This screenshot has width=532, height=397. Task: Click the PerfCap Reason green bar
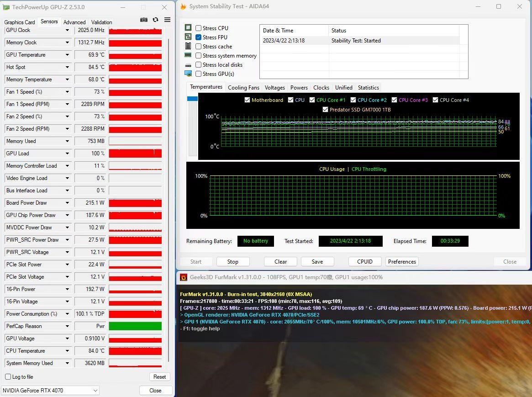pos(135,326)
